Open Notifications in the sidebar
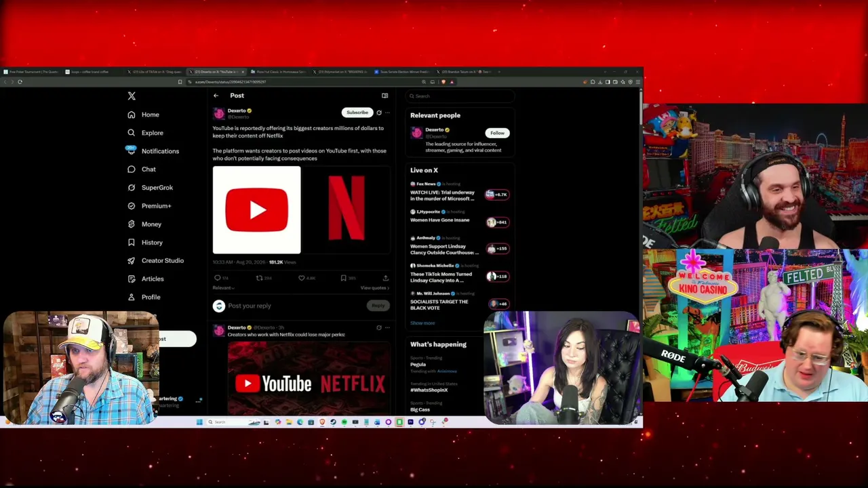 tap(153, 151)
